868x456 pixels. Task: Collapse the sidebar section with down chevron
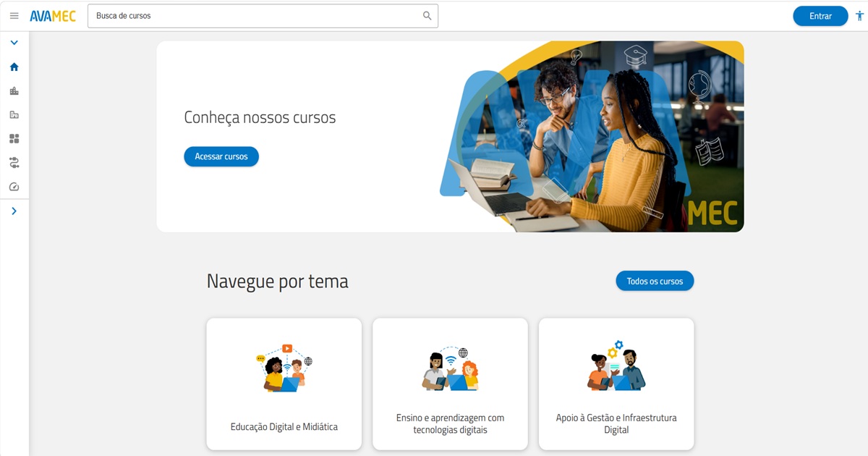(14, 43)
